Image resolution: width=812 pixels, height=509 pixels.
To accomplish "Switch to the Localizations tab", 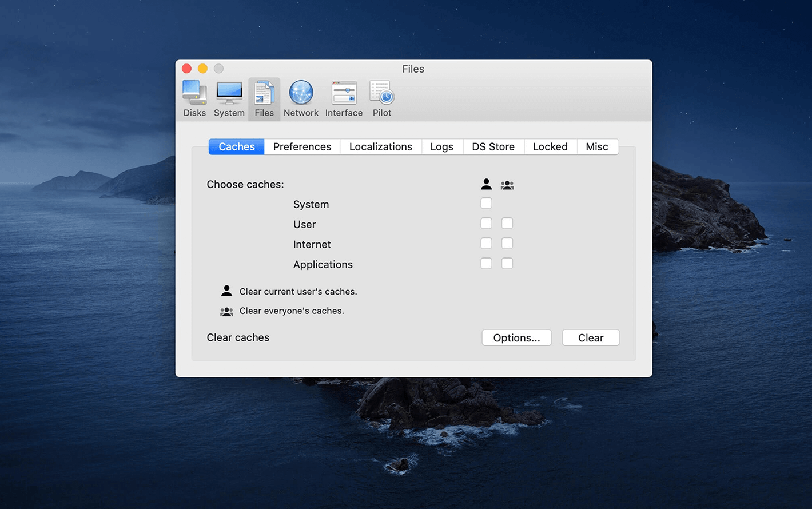I will [380, 147].
